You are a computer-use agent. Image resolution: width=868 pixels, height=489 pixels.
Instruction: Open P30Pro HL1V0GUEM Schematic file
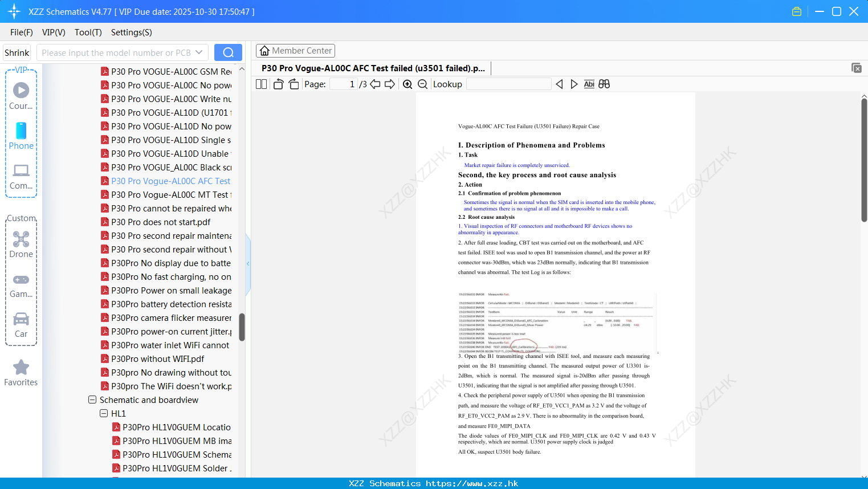pos(172,454)
